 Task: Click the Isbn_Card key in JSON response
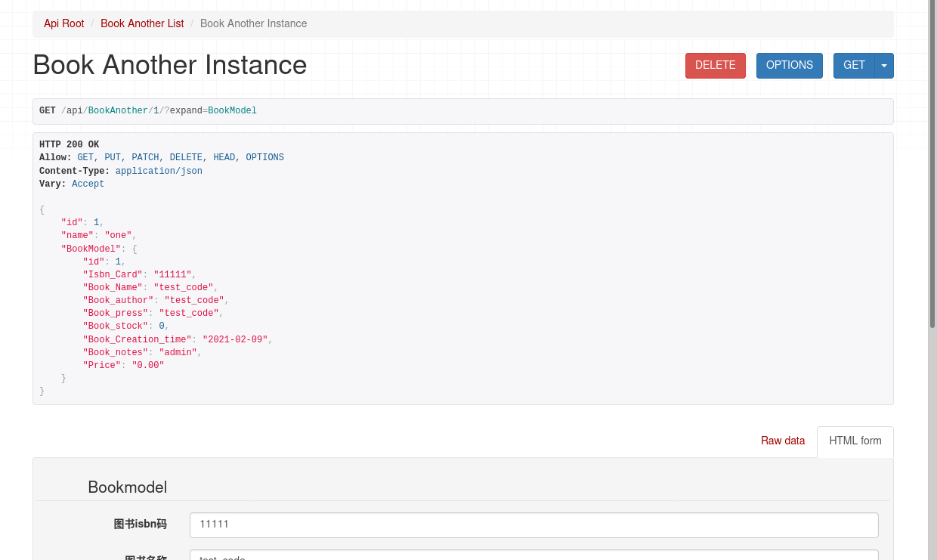coord(113,275)
